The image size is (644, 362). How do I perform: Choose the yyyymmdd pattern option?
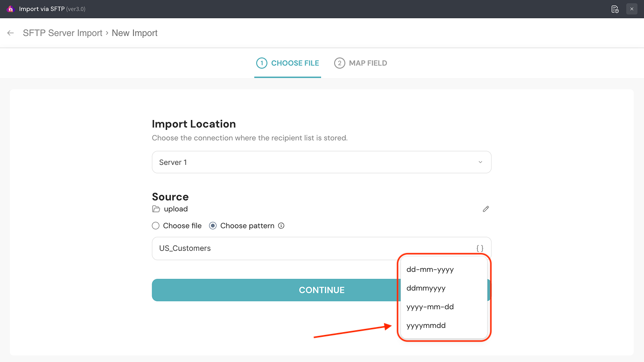tap(426, 326)
